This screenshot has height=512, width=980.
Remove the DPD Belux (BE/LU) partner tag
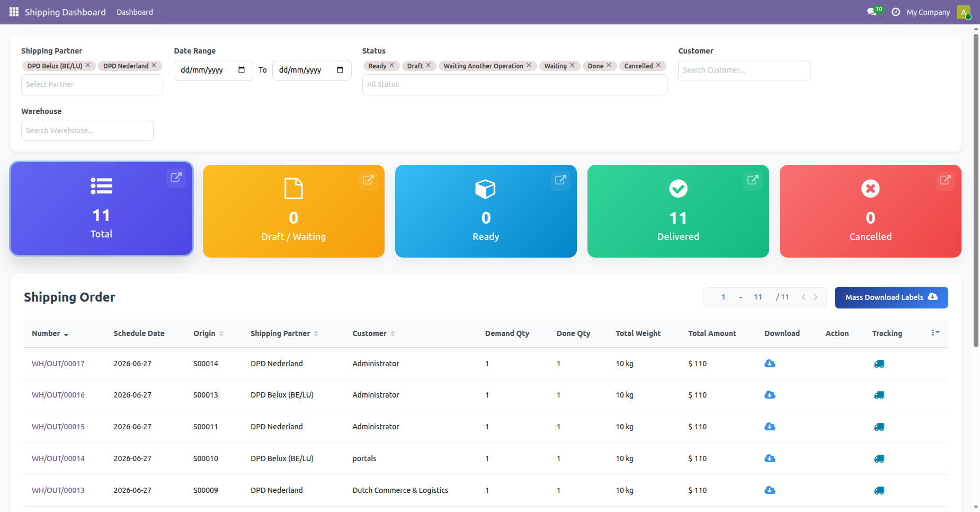(88, 65)
